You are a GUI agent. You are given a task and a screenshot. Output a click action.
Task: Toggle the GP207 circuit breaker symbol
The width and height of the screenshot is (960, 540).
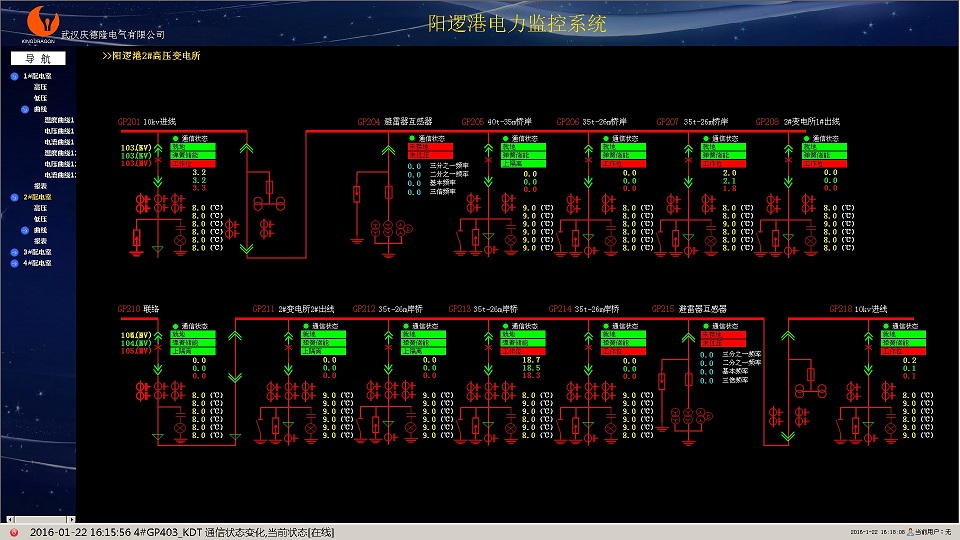coord(688,160)
